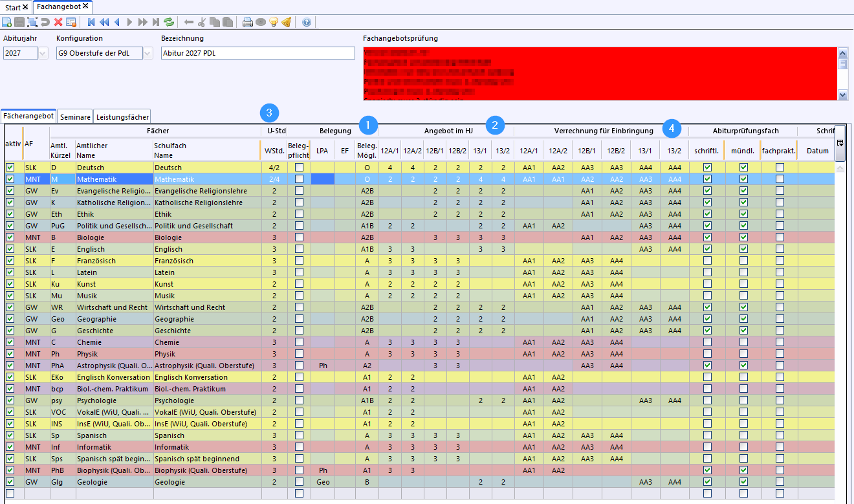
Task: Delete record with the red X icon
Action: click(x=58, y=22)
